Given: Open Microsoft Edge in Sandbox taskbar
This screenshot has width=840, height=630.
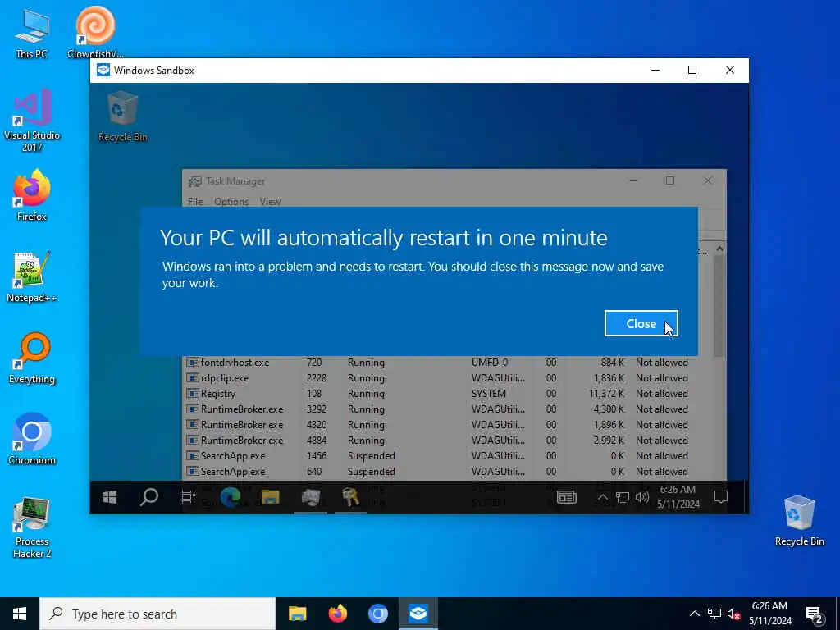Looking at the screenshot, I should pos(231,497).
